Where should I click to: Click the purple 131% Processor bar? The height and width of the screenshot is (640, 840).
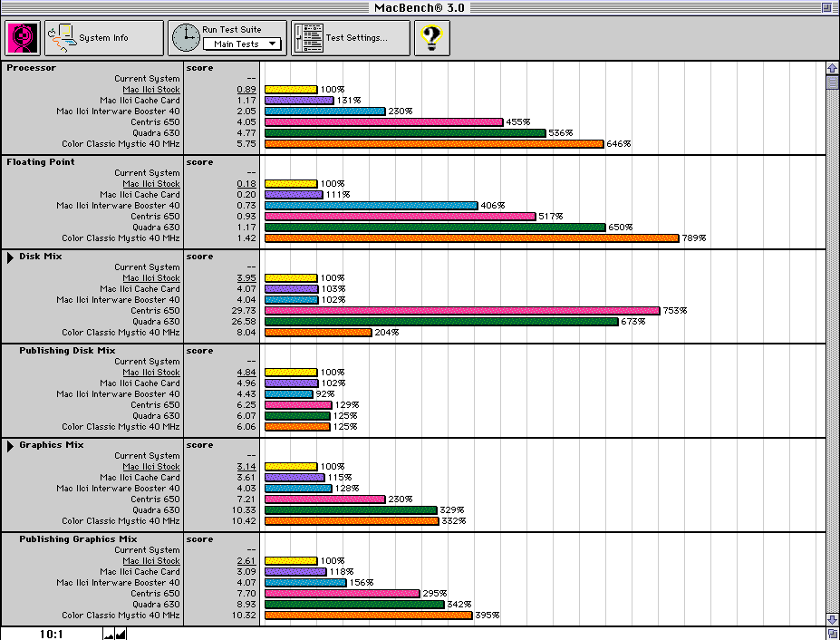tap(299, 101)
